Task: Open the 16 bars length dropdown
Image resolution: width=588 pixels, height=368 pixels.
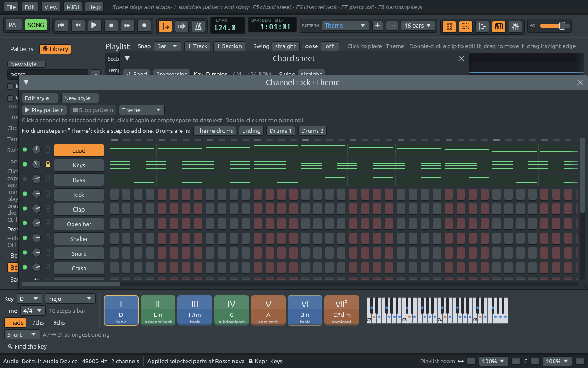Action: pyautogui.click(x=418, y=26)
